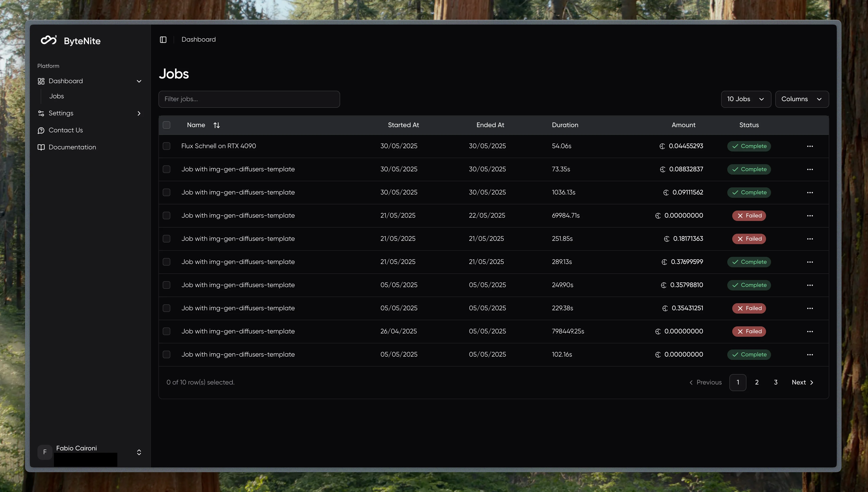Go to page 2
868x492 pixels.
(x=757, y=383)
